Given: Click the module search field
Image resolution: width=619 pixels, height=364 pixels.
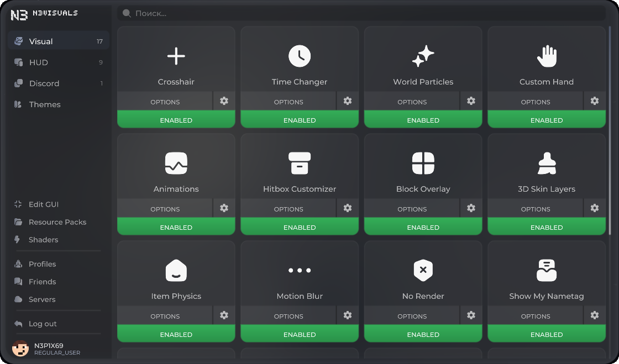Looking at the screenshot, I should (361, 13).
